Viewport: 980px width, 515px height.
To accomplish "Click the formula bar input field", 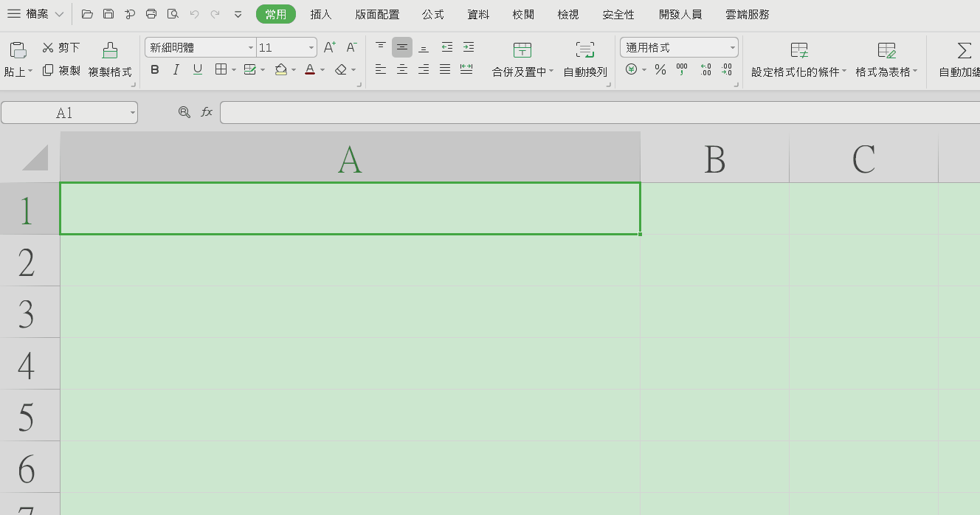I will coord(599,112).
